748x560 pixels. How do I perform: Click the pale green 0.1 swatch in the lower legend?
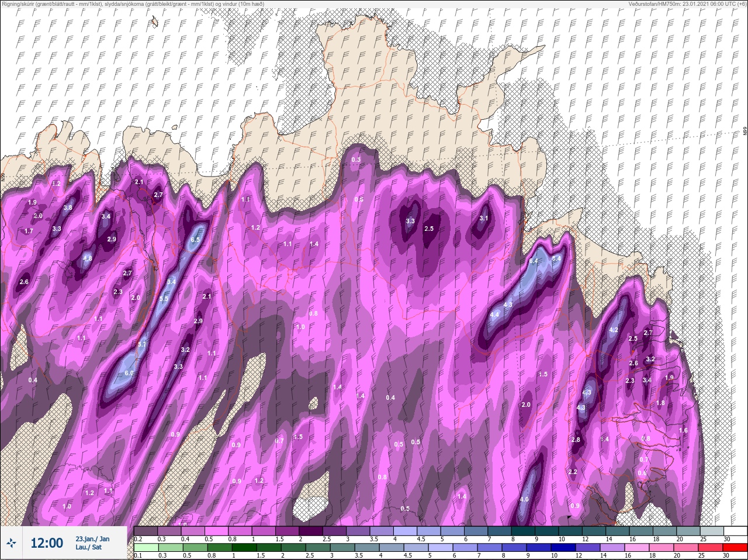click(146, 547)
